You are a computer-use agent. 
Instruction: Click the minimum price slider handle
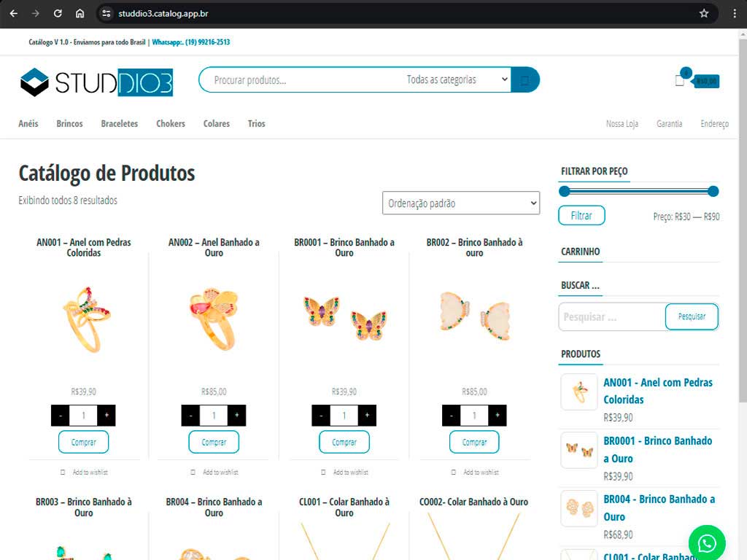click(x=565, y=192)
